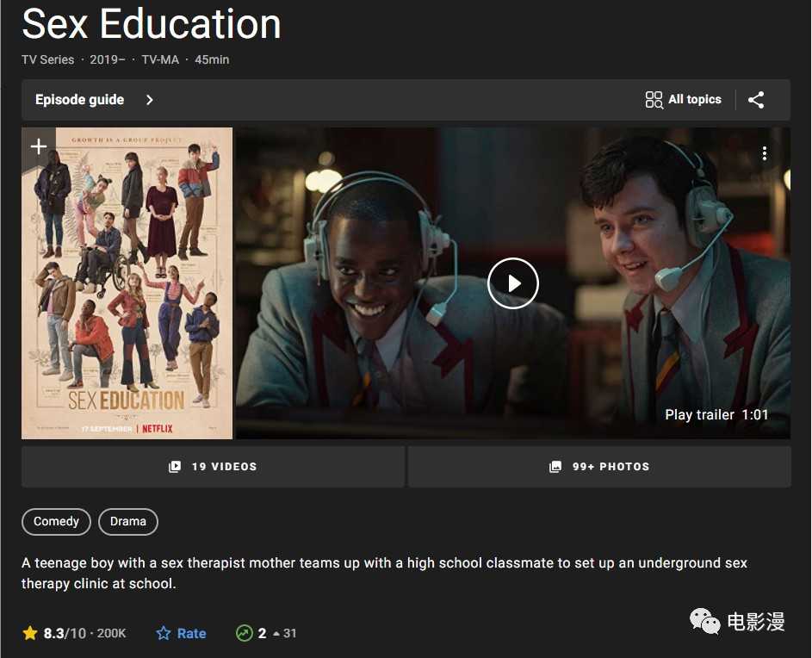The image size is (812, 658).
Task: Click the photos gallery icon
Action: [x=555, y=467]
